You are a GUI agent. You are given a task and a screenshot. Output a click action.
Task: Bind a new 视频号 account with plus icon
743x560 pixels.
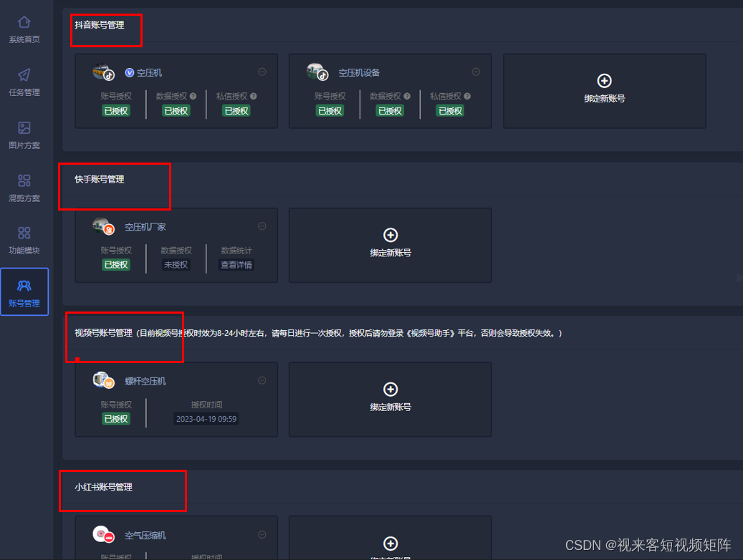[x=390, y=390]
